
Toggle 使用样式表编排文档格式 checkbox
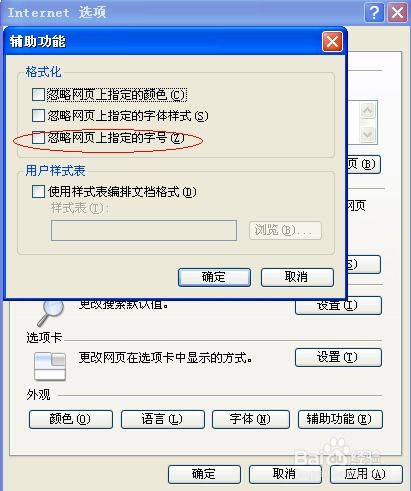(x=38, y=192)
